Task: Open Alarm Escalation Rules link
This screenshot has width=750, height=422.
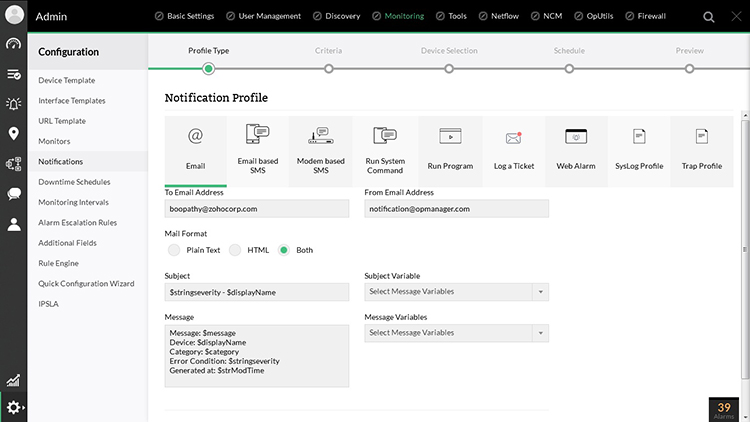Action: [78, 223]
